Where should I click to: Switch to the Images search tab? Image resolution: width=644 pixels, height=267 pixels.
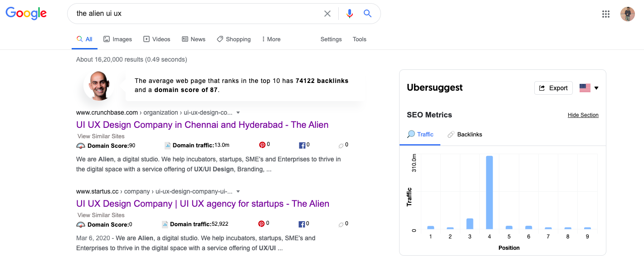(x=117, y=39)
